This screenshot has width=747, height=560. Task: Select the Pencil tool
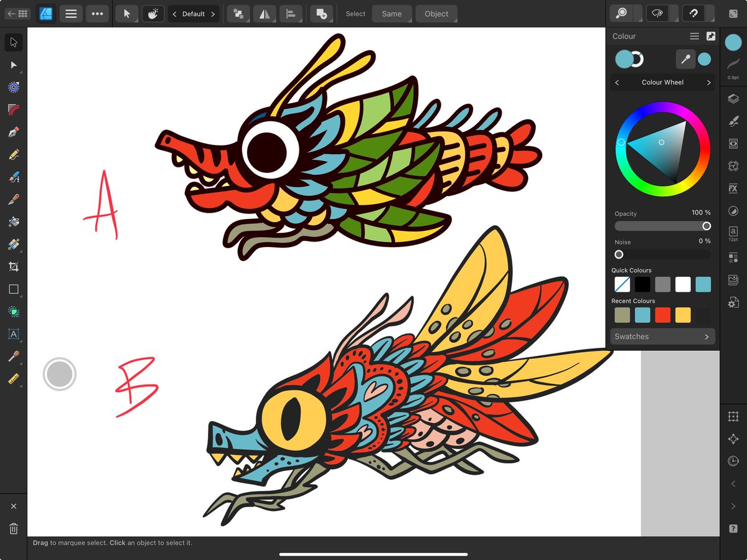(x=14, y=154)
